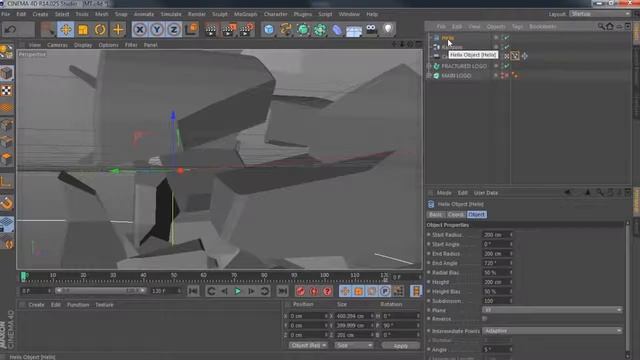Click the coordinate system icon
The height and width of the screenshot is (360, 640).
[x=191, y=29]
